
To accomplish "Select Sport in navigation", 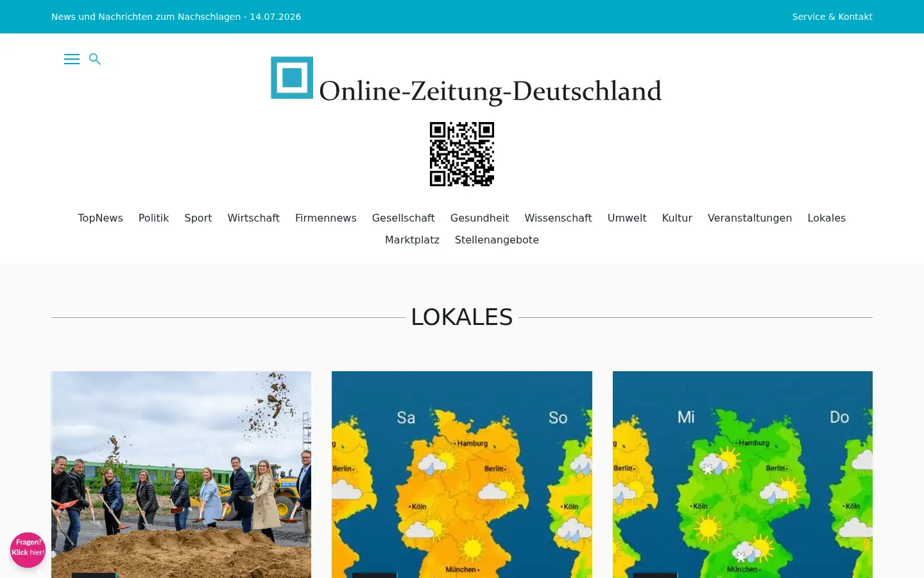I will [x=198, y=218].
